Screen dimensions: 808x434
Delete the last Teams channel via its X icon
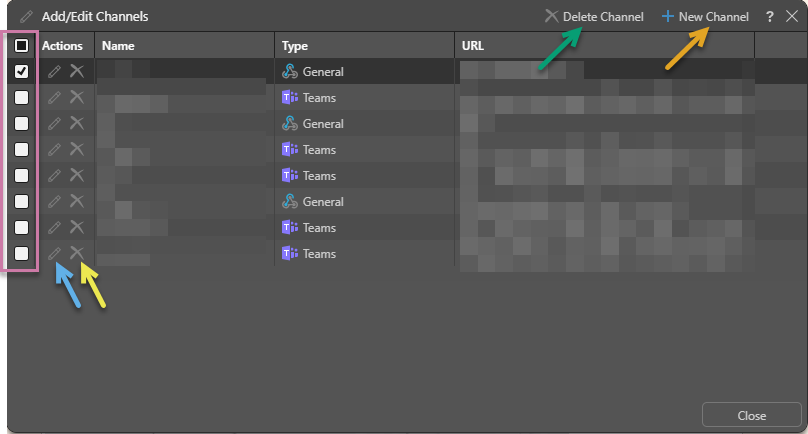pos(76,254)
